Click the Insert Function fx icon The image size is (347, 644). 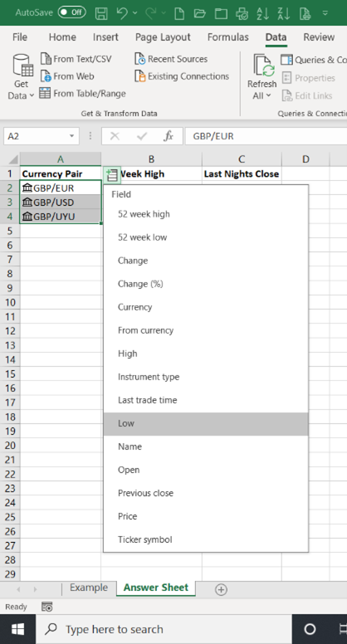click(x=168, y=136)
